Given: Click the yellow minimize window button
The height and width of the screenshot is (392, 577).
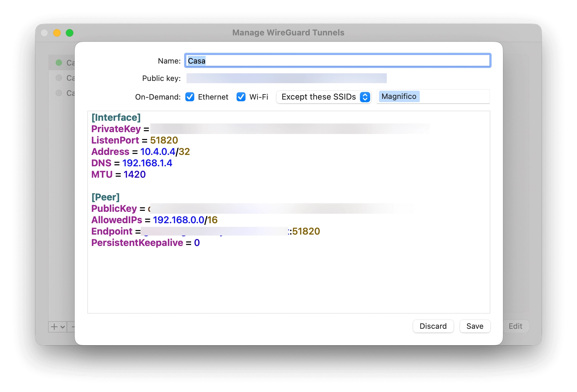Looking at the screenshot, I should 57,33.
